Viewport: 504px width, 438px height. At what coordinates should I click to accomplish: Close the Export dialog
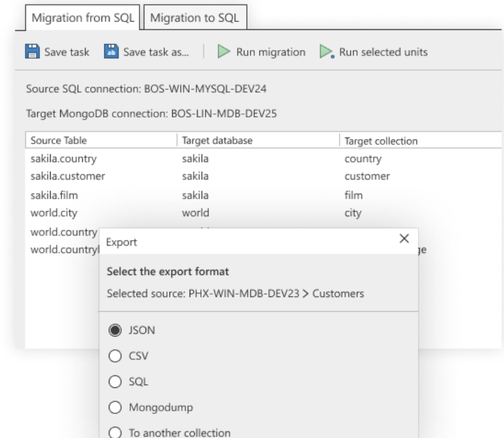[403, 239]
